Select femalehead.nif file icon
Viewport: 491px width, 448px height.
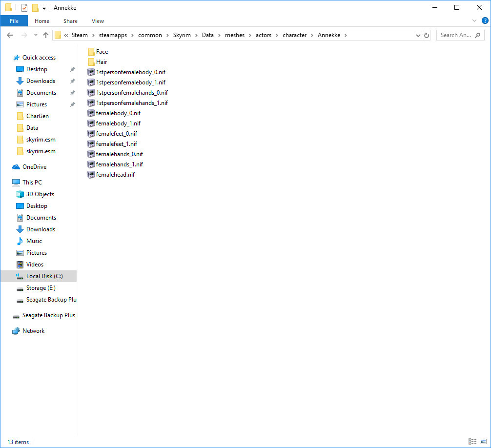pos(91,175)
